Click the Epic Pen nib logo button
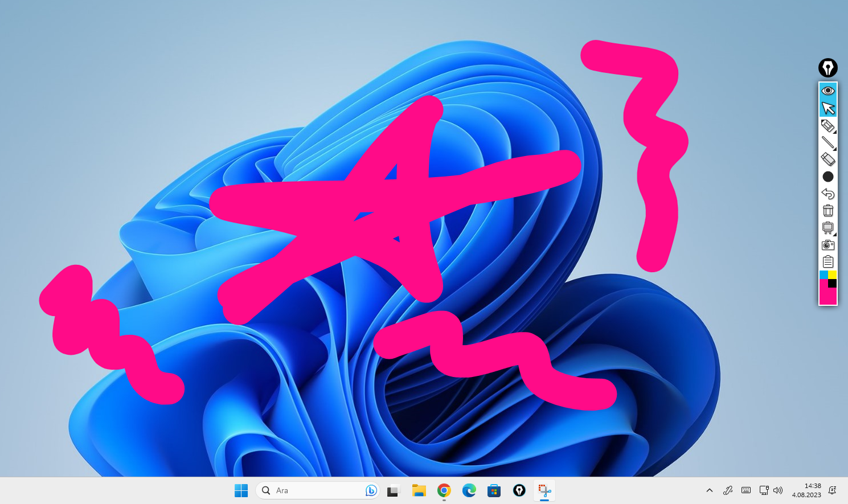Image resolution: width=848 pixels, height=504 pixels. (828, 68)
